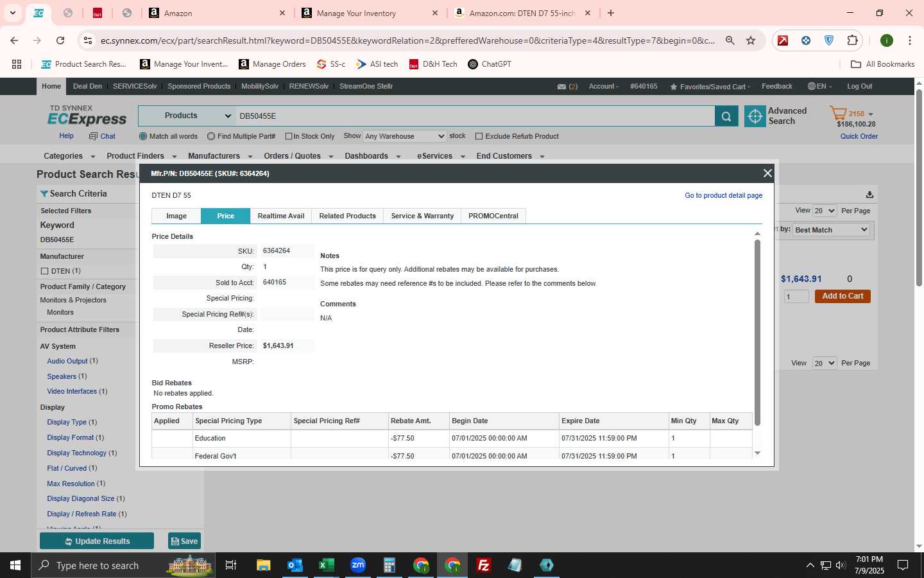
Task: Click the Adobe Acrobat extension icon
Action: pos(783,40)
